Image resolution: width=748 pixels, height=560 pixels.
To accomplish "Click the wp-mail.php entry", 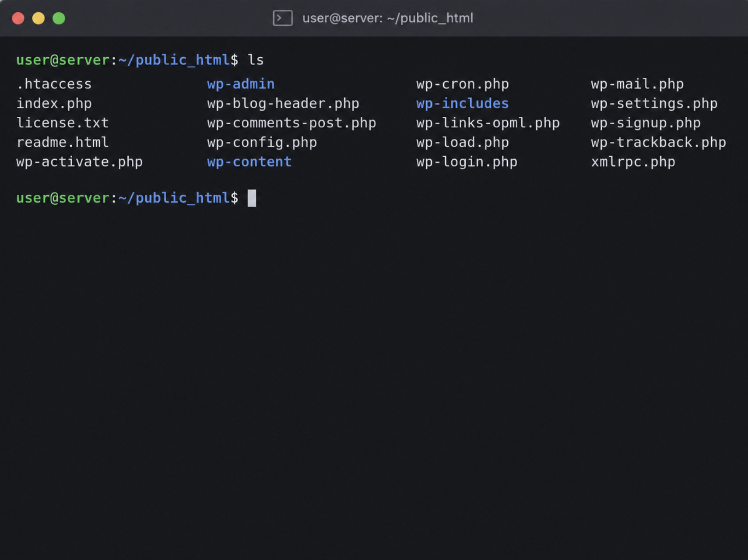I will click(637, 84).
